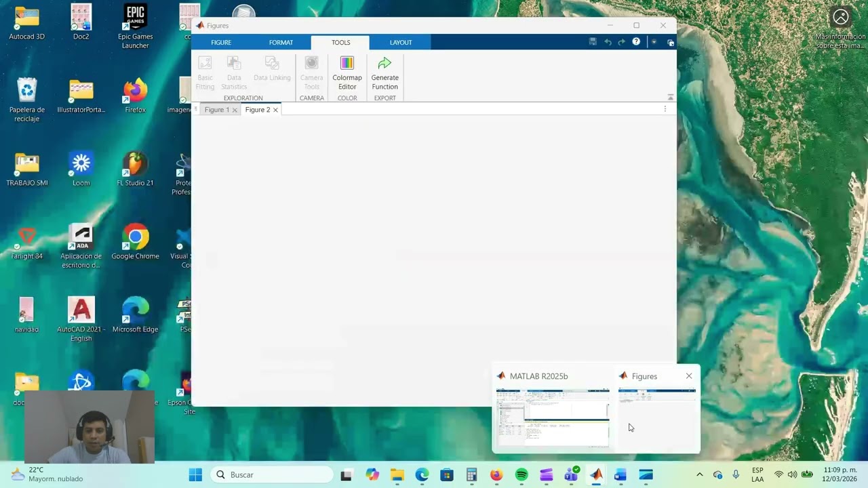The height and width of the screenshot is (488, 868).
Task: Click the Figures taskbar preview thumbnail
Action: [x=657, y=418]
